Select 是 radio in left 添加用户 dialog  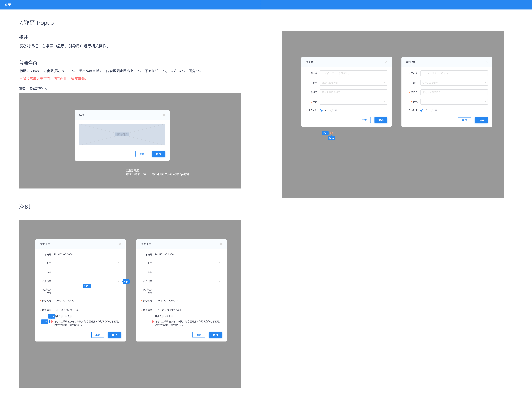pyautogui.click(x=321, y=110)
